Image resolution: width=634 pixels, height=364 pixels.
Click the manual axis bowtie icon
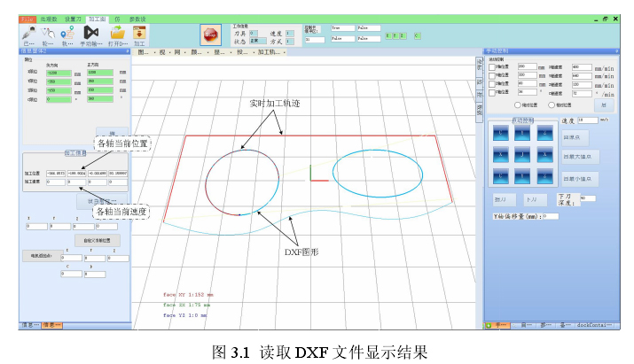pos(91,31)
